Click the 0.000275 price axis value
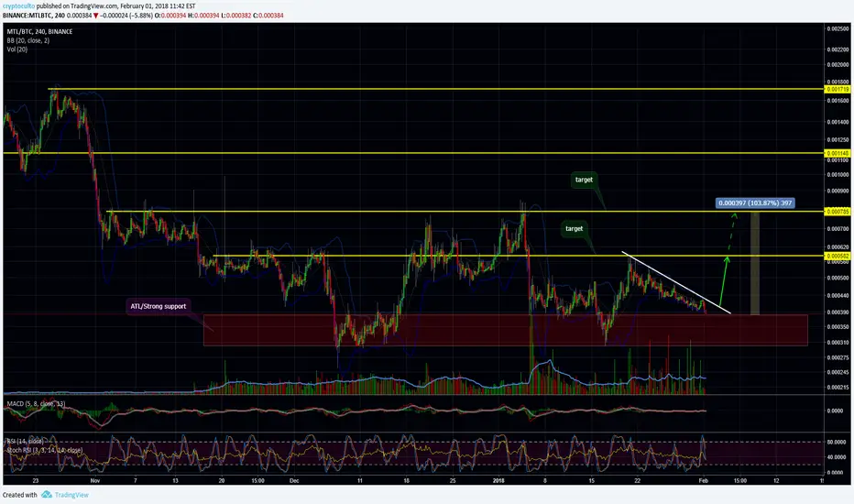The image size is (854, 504). click(x=838, y=358)
